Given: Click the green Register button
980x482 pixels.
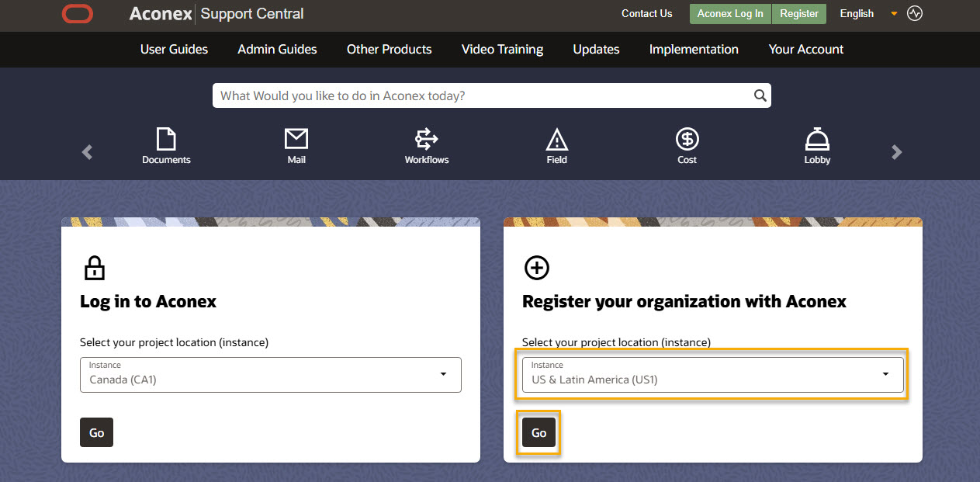Looking at the screenshot, I should 799,14.
